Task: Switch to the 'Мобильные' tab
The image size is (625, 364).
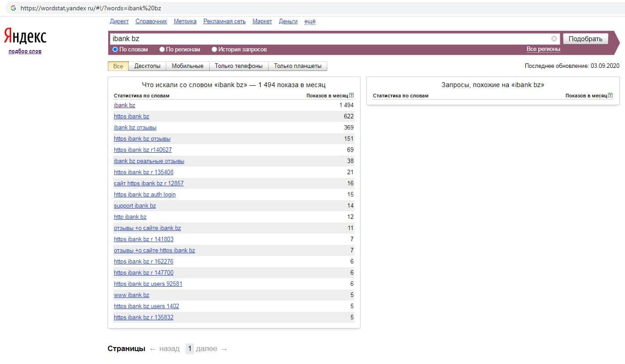Action: click(x=187, y=66)
